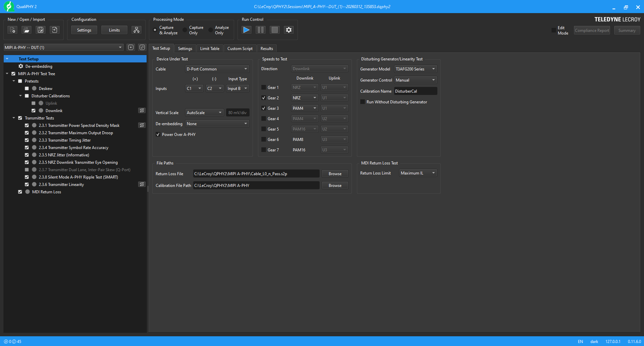This screenshot has height=346, width=644.
Task: Select the Analyze Only processing mode
Action: [x=211, y=30]
